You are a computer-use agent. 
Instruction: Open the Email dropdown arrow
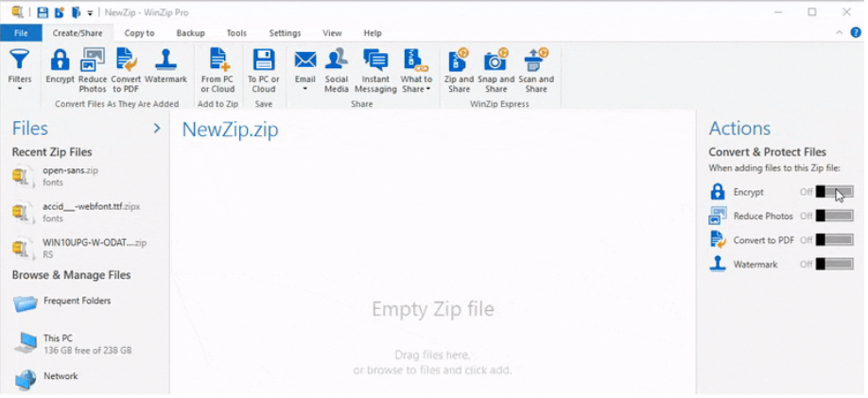[305, 89]
